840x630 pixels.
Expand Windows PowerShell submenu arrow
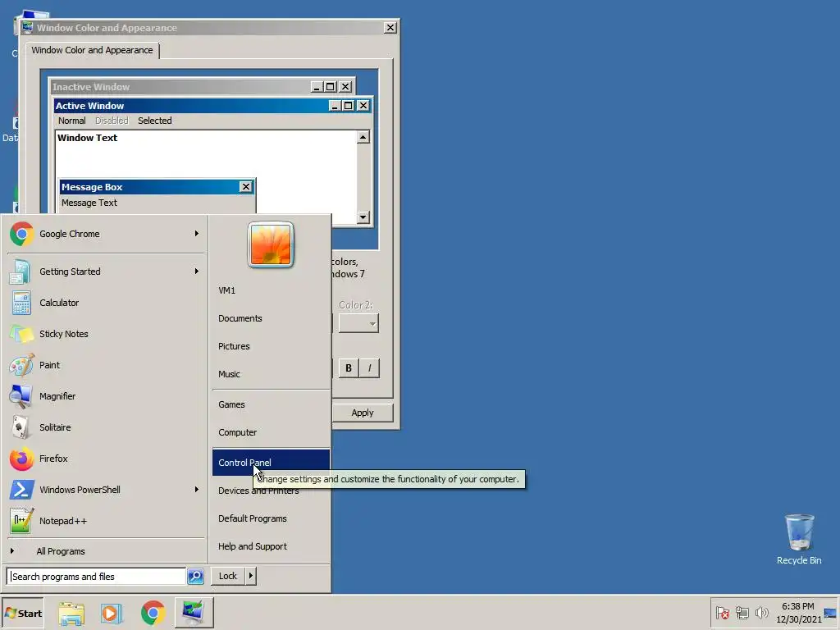tap(197, 489)
